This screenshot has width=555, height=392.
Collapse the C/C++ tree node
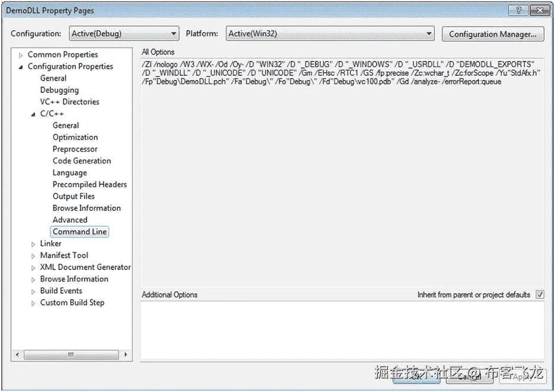click(x=33, y=114)
